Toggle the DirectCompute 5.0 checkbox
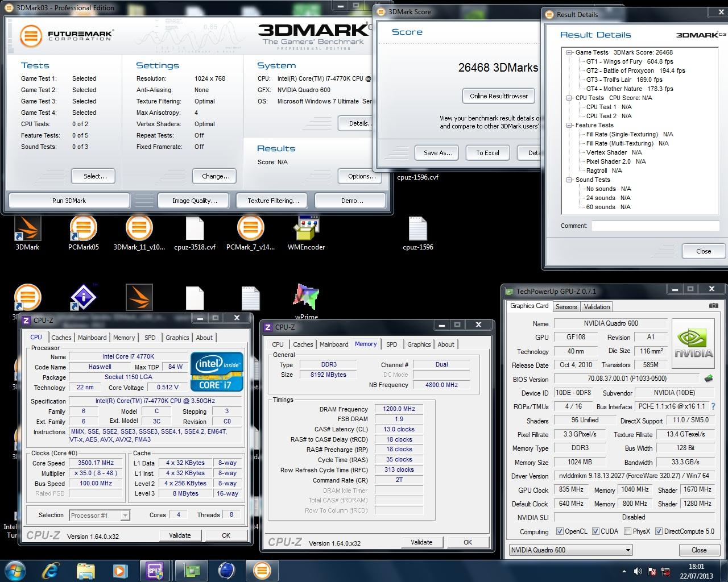This screenshot has height=582, width=728. click(x=659, y=531)
